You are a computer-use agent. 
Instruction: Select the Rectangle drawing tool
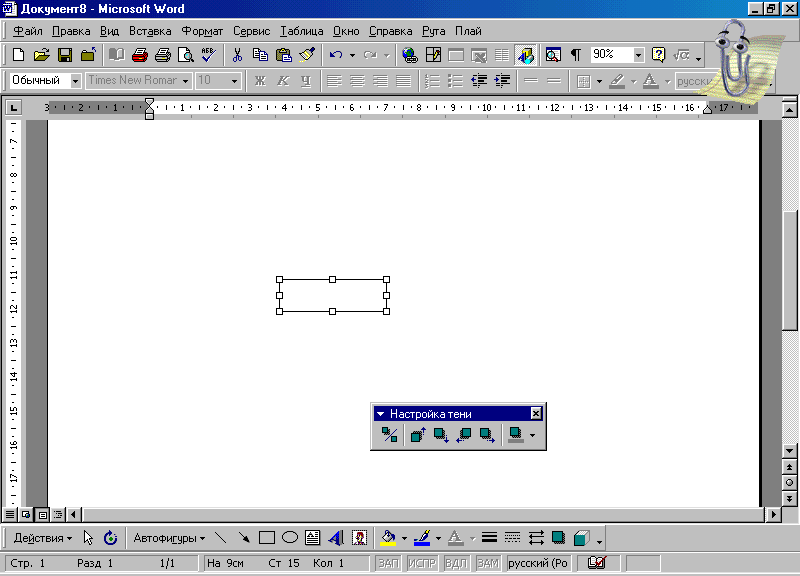[x=267, y=538]
